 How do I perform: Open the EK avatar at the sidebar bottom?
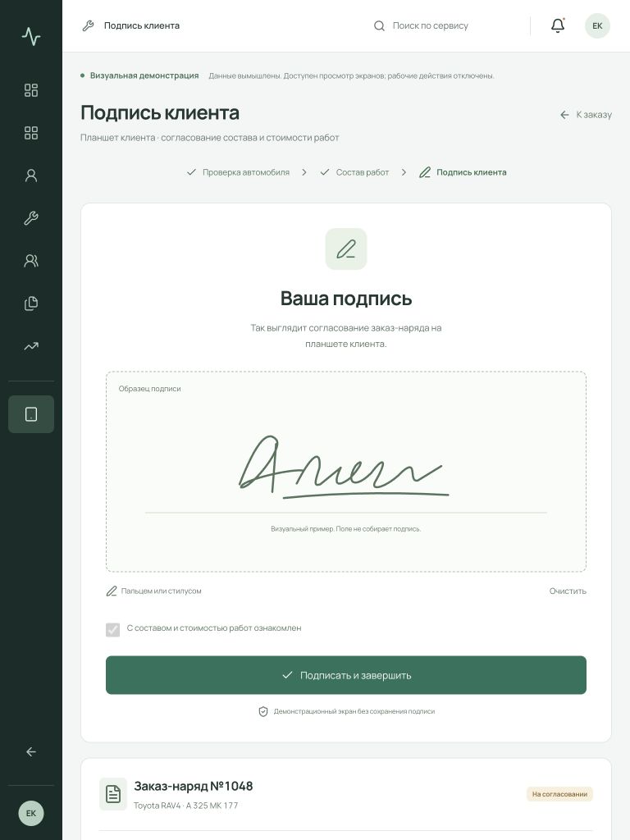pyautogui.click(x=31, y=813)
